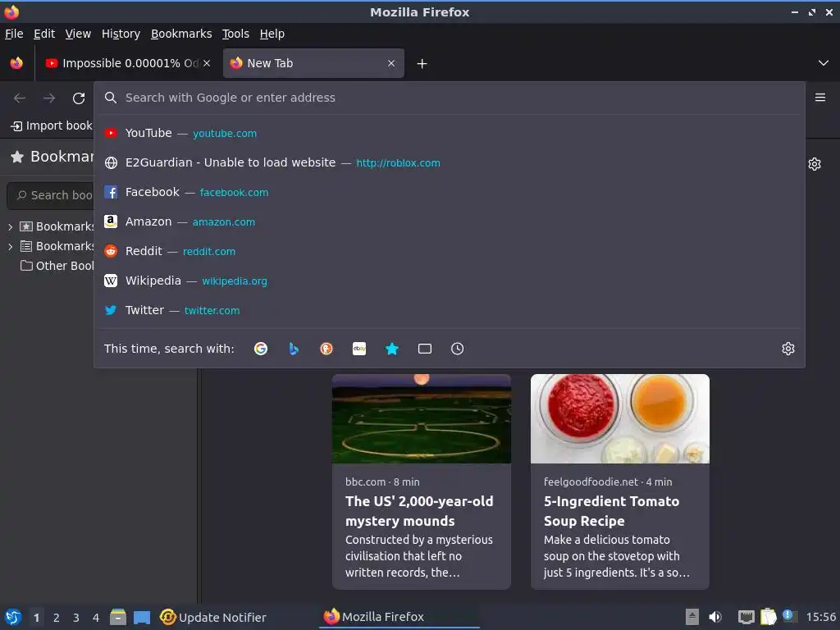Screen dimensions: 840x630
Task: Open the Firefox hamburger menu
Action: (820, 98)
